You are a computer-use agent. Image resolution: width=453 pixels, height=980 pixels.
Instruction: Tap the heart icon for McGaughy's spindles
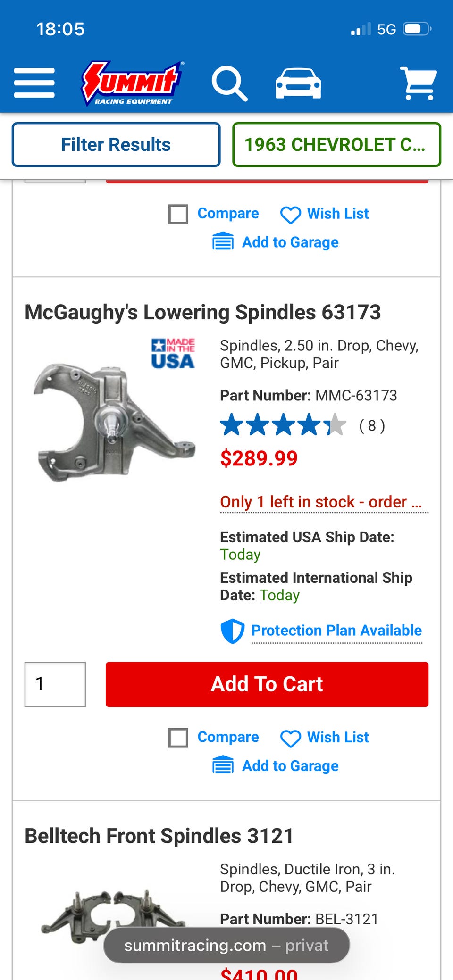(x=290, y=738)
